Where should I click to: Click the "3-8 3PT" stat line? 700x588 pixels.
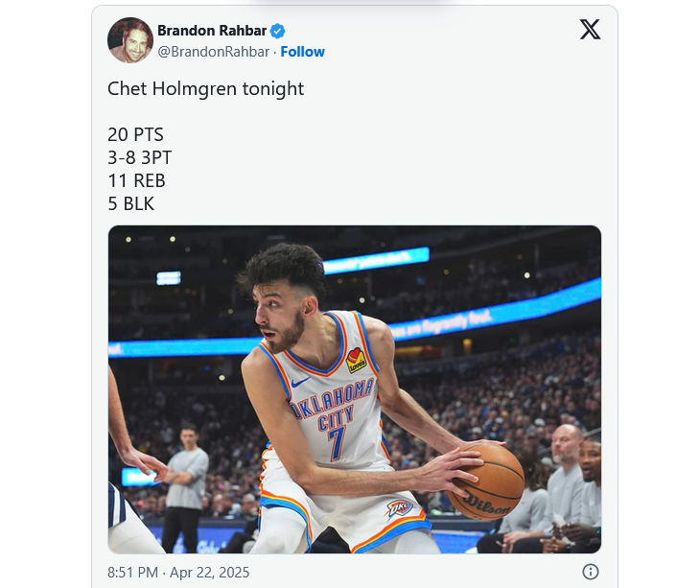[139, 157]
